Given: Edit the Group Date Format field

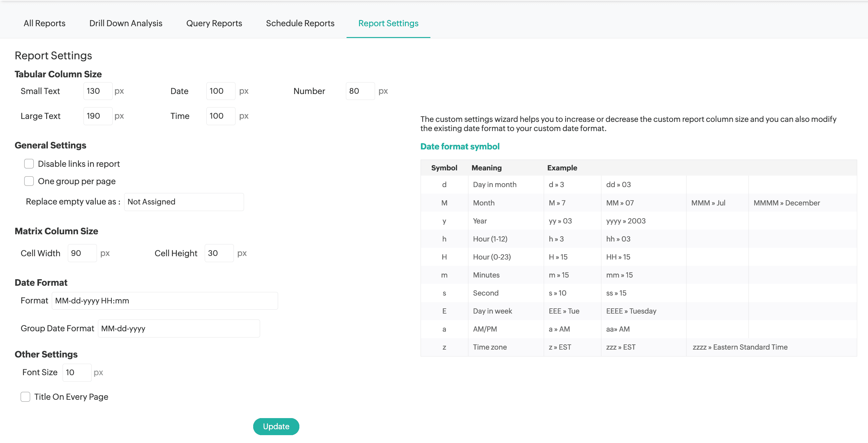Looking at the screenshot, I should point(179,329).
